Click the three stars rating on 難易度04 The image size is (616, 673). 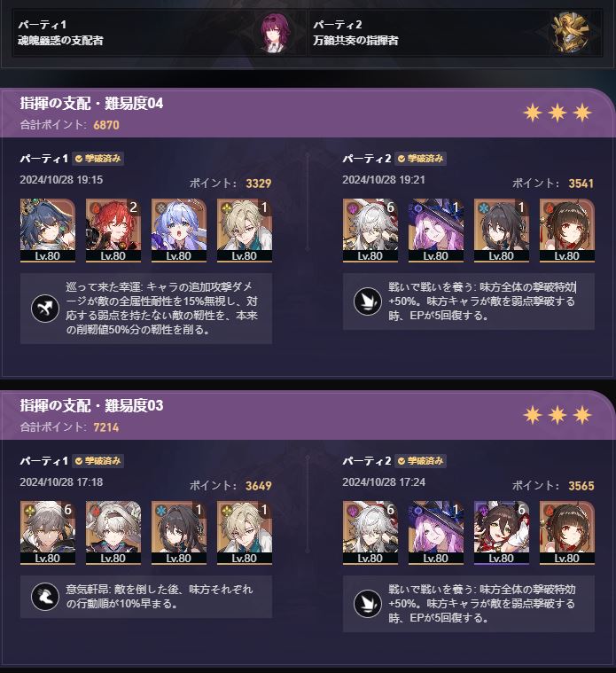(x=558, y=113)
